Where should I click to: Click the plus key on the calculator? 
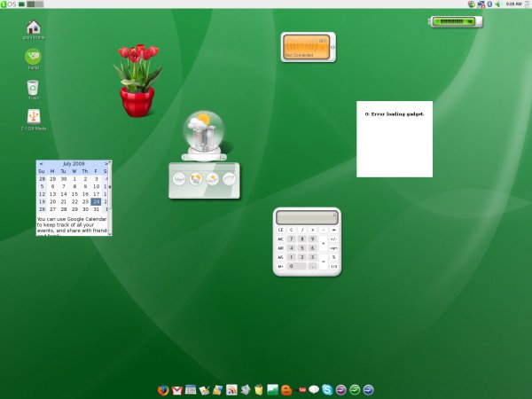click(x=324, y=243)
